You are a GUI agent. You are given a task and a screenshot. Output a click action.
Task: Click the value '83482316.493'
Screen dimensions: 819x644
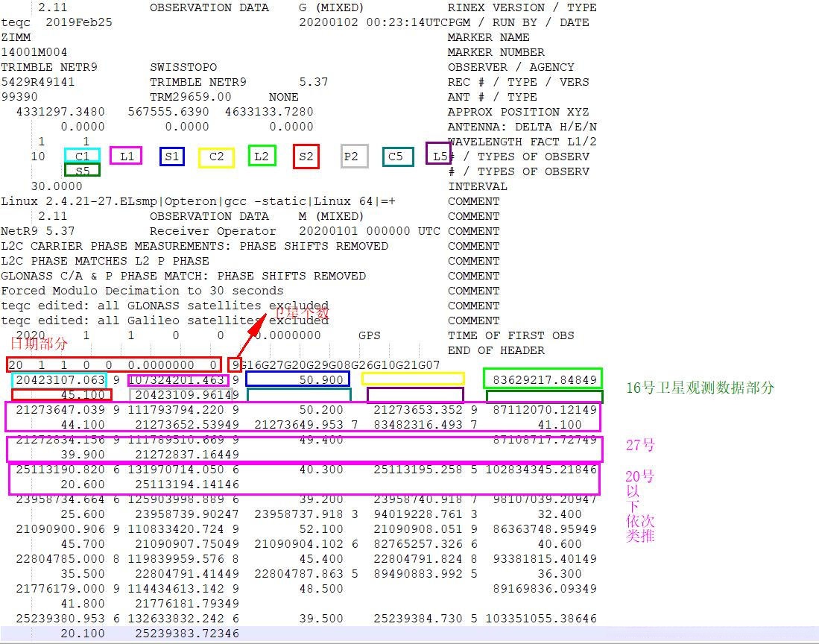pos(418,425)
